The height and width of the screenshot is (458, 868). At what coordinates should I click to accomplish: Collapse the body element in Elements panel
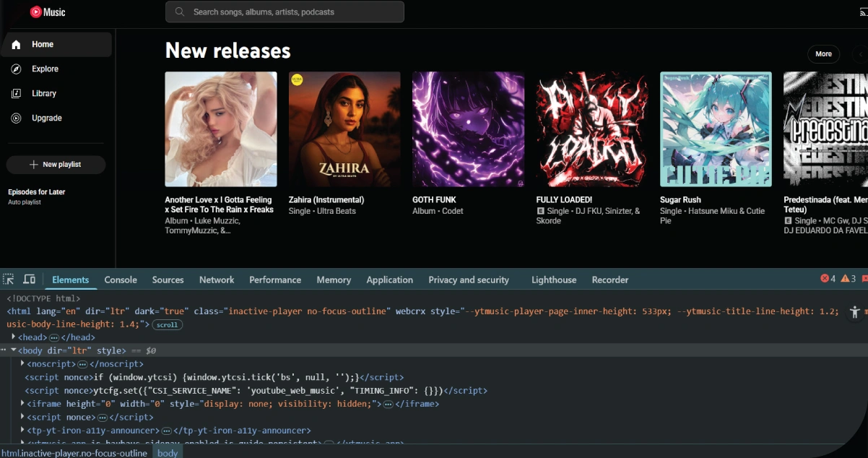[x=13, y=350]
